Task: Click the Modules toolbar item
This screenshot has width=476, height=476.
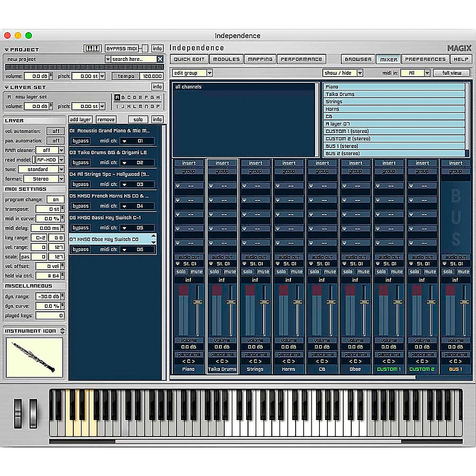Action: (x=226, y=59)
